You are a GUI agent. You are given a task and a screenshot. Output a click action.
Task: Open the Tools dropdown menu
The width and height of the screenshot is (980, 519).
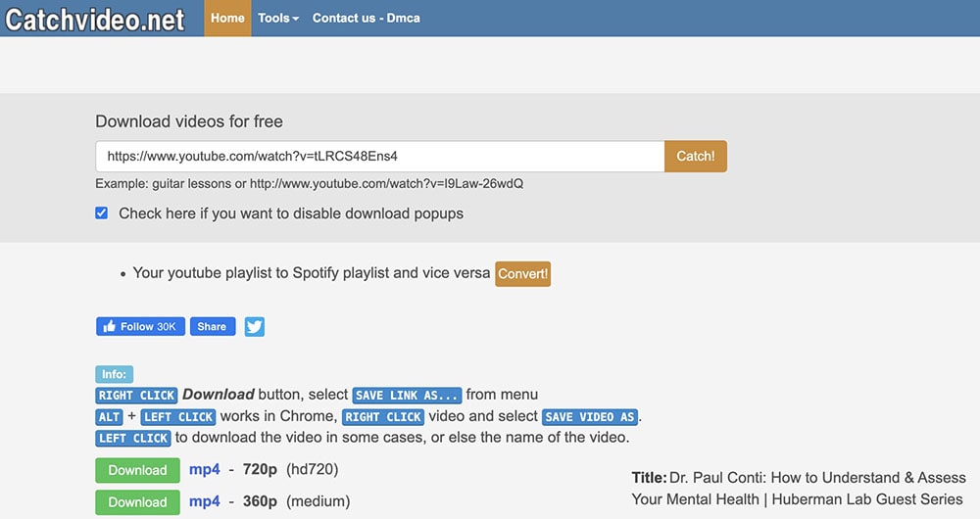(278, 18)
